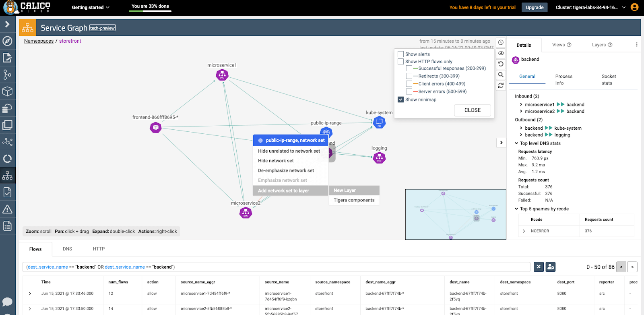Toggle the eye display options icon

point(501,53)
